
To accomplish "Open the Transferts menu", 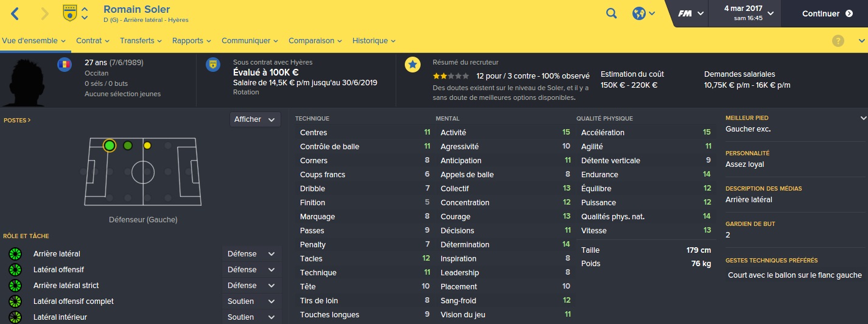I will click(x=141, y=41).
